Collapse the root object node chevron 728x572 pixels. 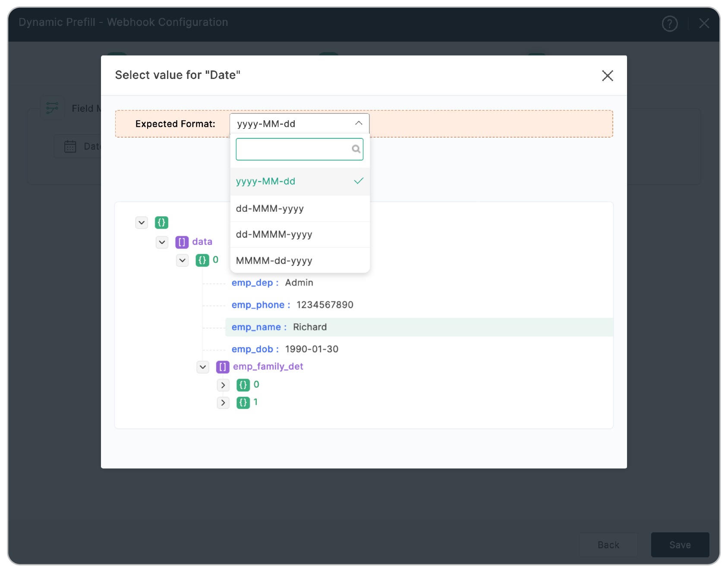[x=142, y=223]
